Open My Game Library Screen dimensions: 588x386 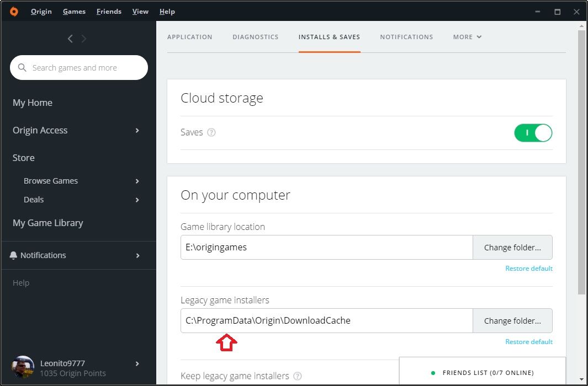click(48, 223)
